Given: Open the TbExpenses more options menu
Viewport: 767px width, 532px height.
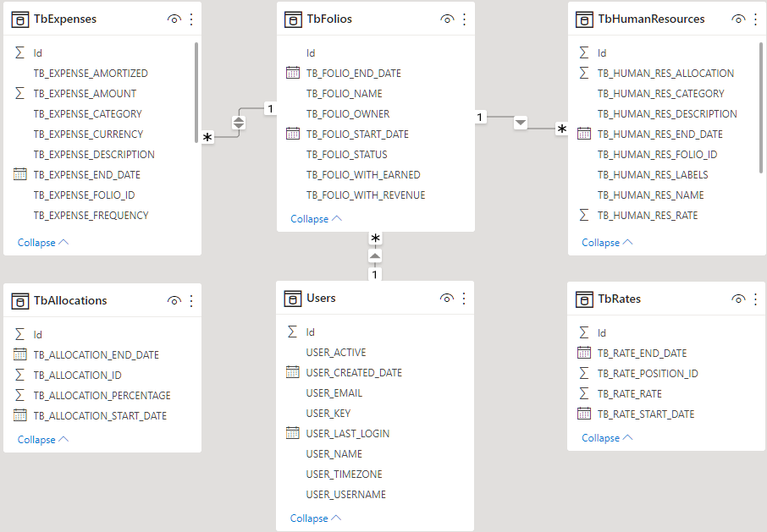Looking at the screenshot, I should (x=191, y=19).
